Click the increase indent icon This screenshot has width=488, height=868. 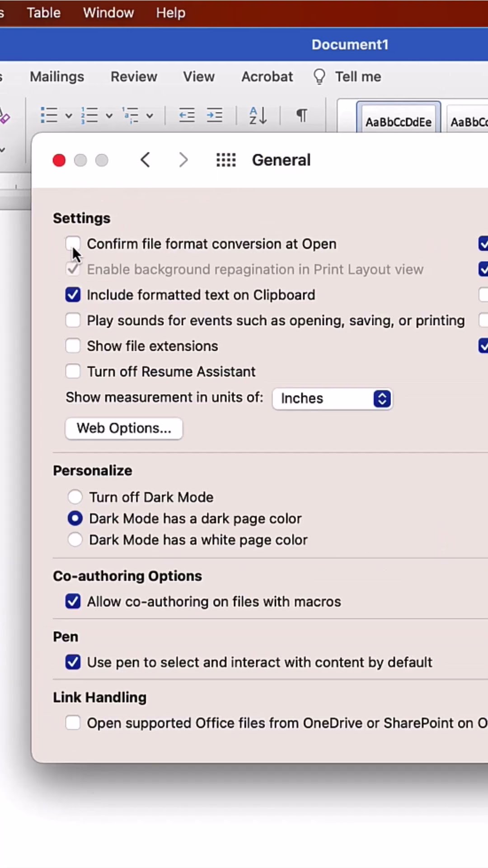[214, 115]
